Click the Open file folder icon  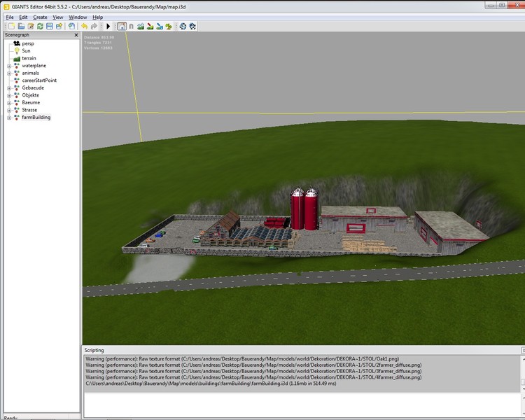pyautogui.click(x=21, y=26)
